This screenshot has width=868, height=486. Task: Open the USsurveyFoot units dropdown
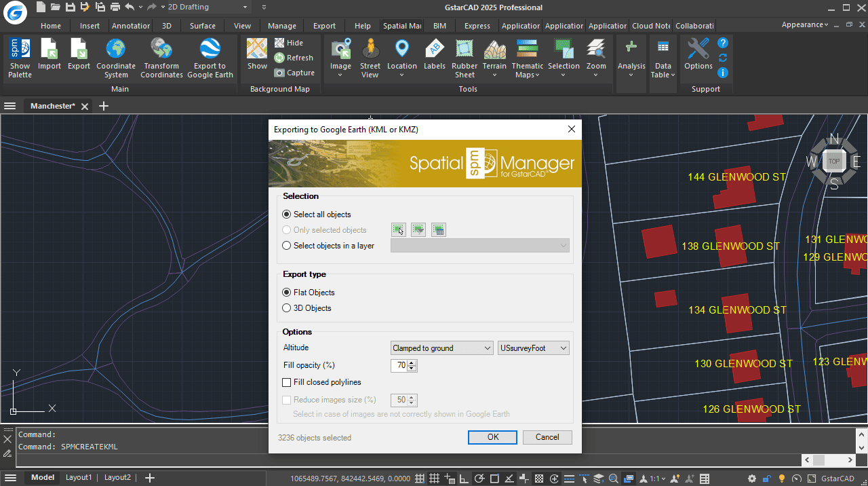tap(534, 348)
